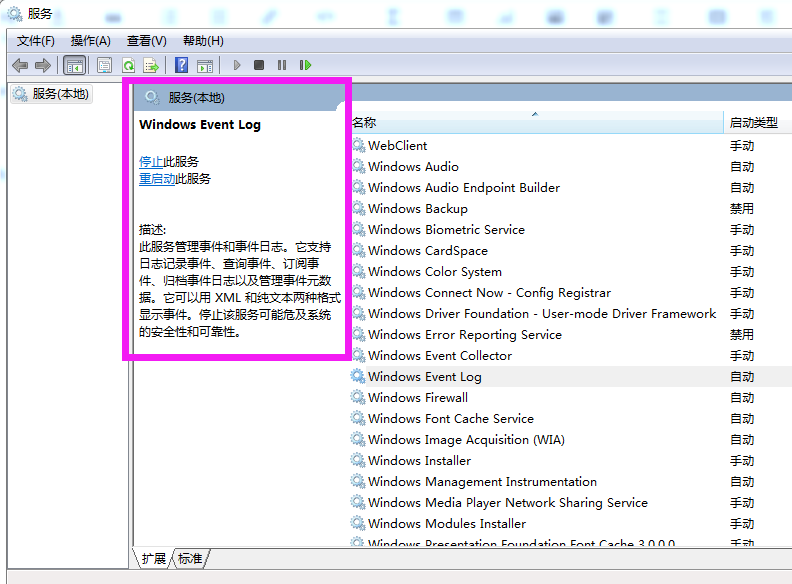Click 自动 startup type of Windows Firewall
792x584 pixels.
coord(742,398)
